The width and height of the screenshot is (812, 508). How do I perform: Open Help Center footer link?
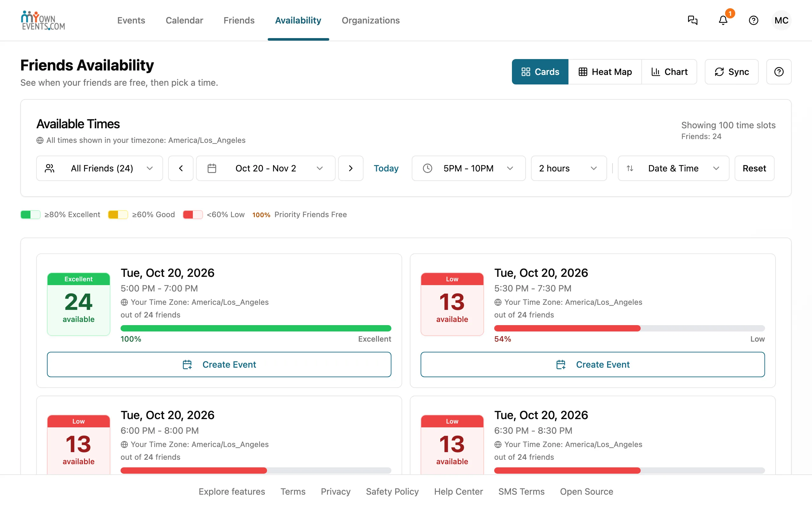tap(458, 491)
